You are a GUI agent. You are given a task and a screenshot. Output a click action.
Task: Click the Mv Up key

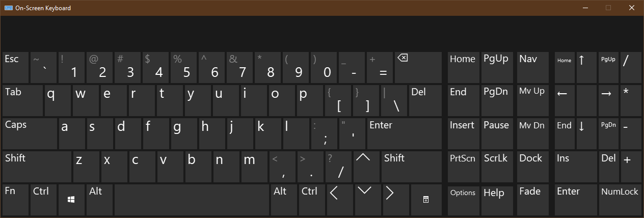coord(533,100)
